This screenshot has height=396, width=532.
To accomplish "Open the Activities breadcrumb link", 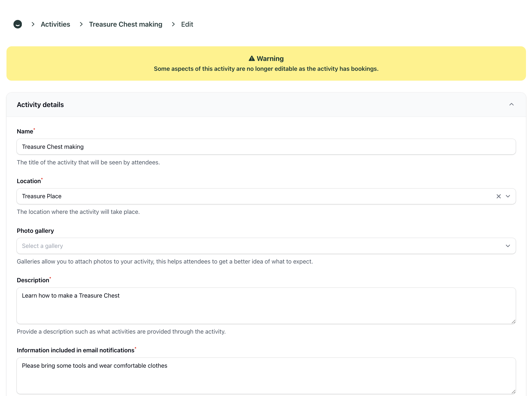I will [x=55, y=24].
